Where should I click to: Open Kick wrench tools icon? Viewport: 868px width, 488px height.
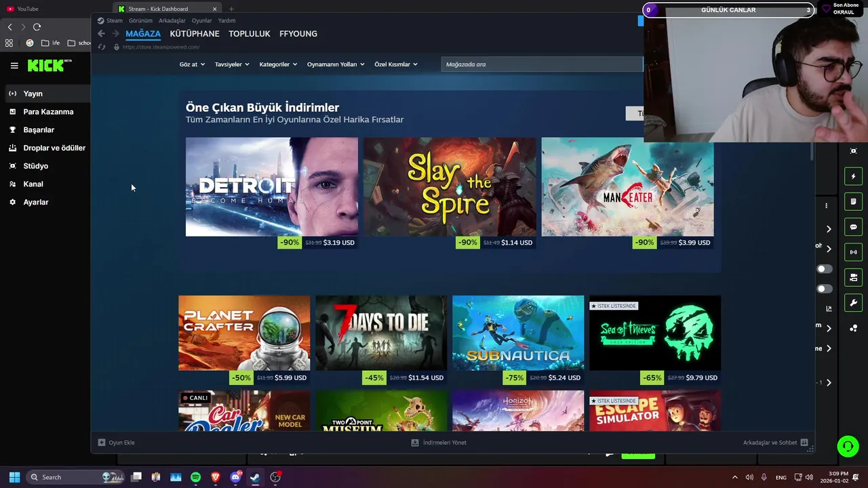[x=853, y=303]
